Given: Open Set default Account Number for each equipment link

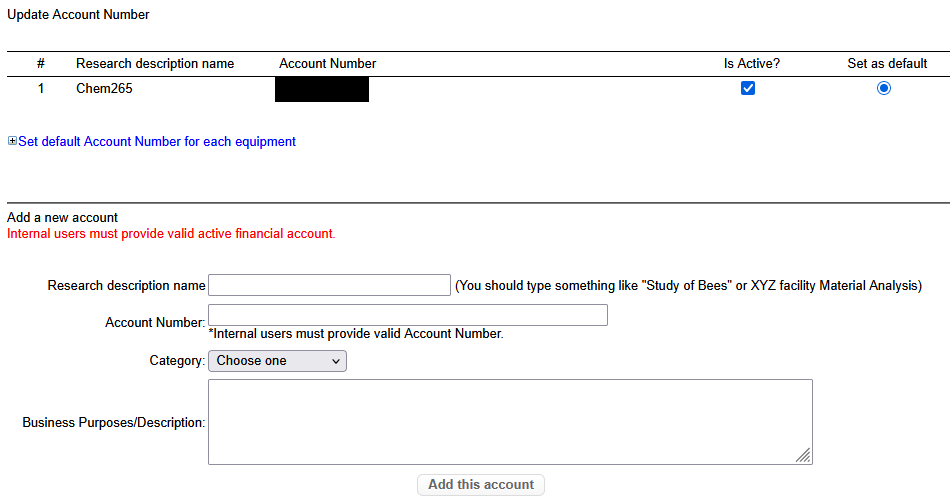Looking at the screenshot, I should click(x=157, y=141).
